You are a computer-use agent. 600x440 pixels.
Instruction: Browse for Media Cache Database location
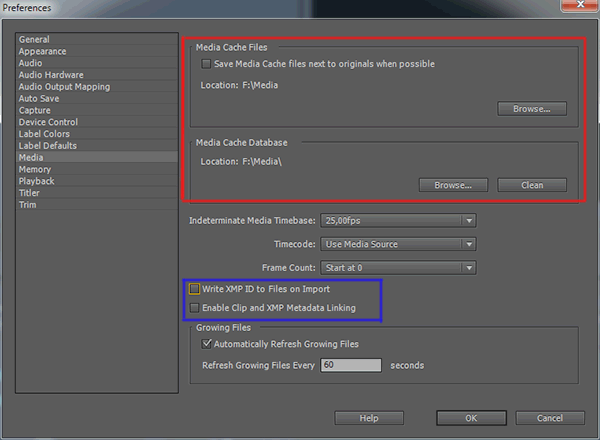click(453, 185)
